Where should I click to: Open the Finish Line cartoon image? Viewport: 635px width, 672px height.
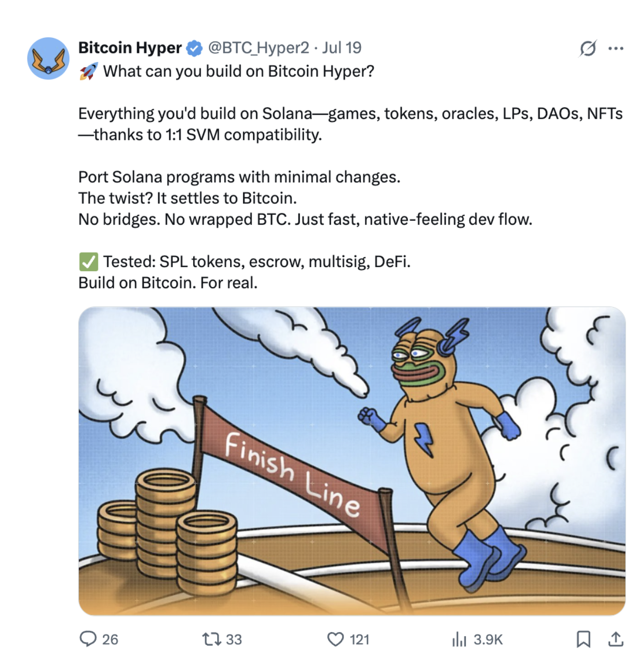coord(351,460)
